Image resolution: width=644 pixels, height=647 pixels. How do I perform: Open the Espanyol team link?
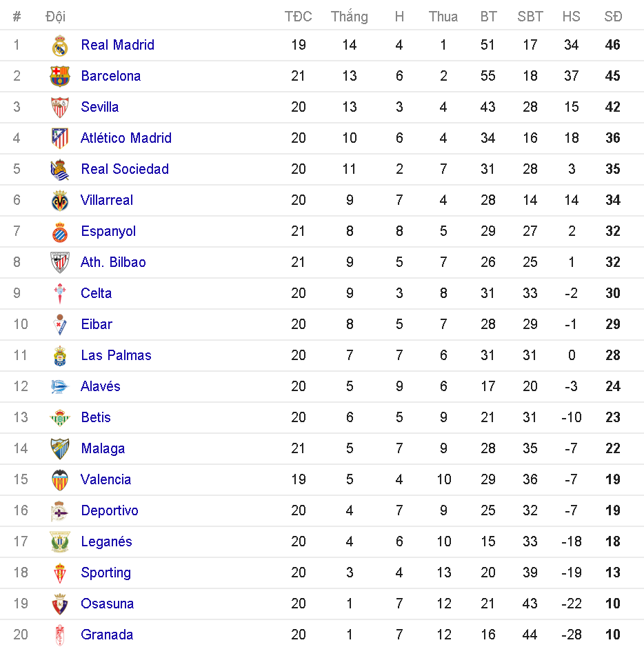click(x=108, y=231)
